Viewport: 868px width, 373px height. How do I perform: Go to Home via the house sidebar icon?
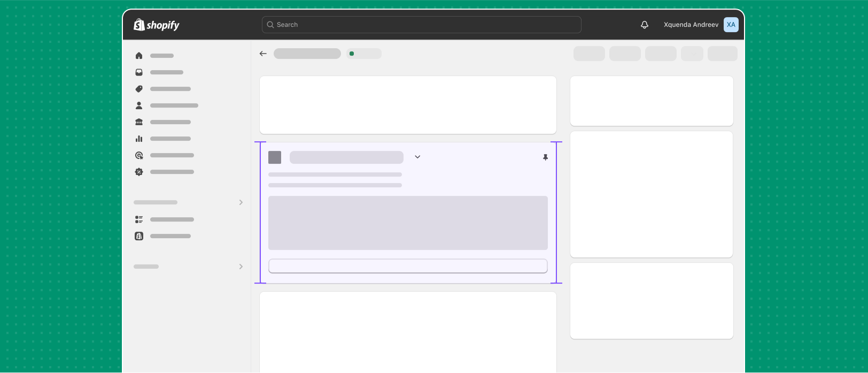(139, 56)
